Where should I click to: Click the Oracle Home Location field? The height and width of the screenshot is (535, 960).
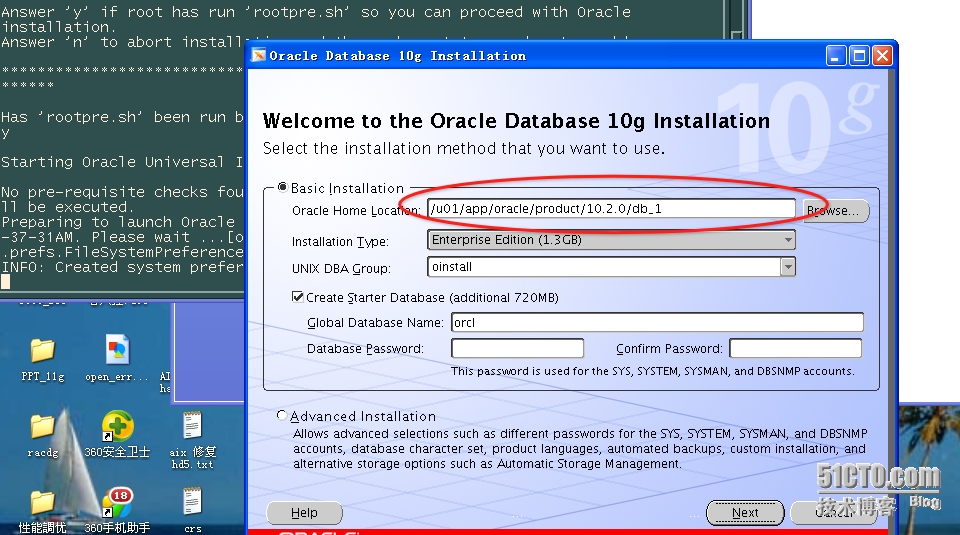pyautogui.click(x=611, y=209)
